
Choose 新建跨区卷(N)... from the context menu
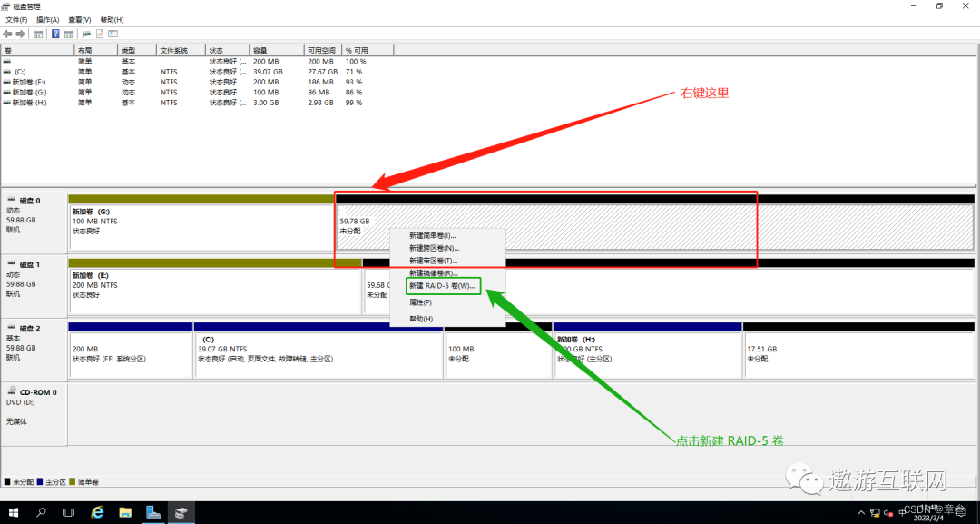pos(447,248)
